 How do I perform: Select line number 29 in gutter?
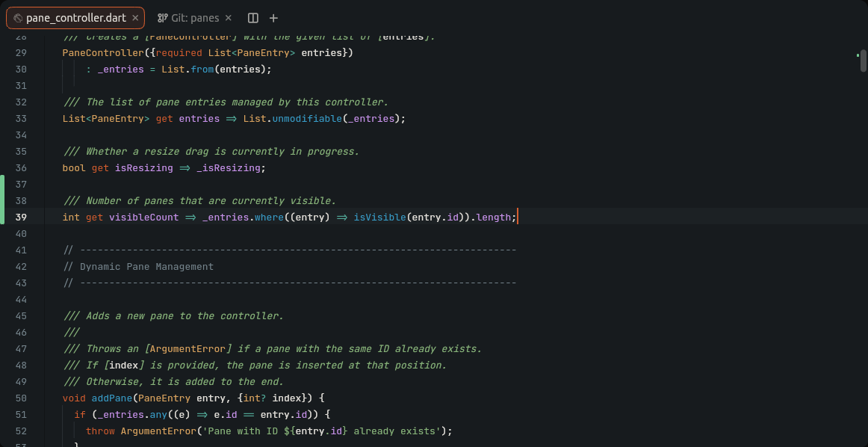pyautogui.click(x=21, y=52)
